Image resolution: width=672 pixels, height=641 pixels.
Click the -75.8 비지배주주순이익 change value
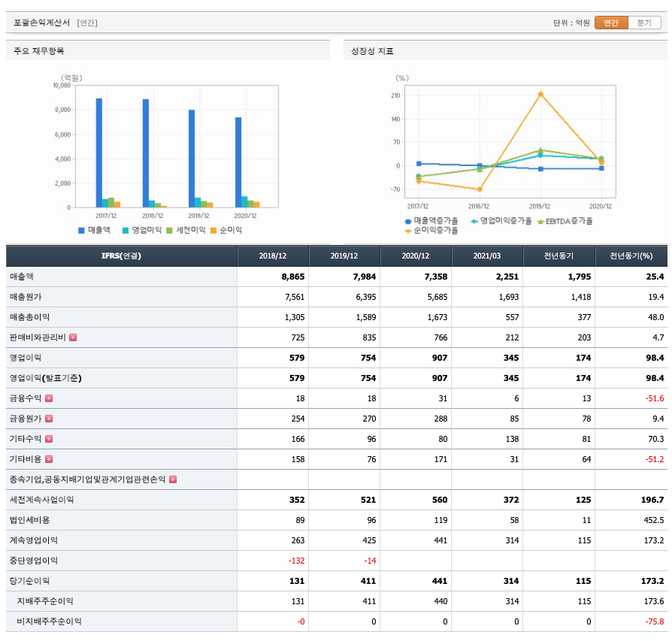[x=655, y=621]
